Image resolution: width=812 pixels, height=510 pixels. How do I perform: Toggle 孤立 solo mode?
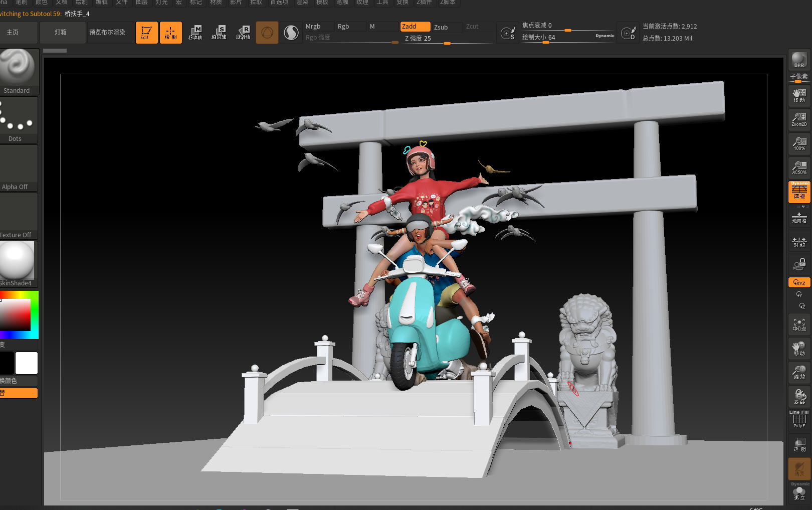pyautogui.click(x=799, y=492)
